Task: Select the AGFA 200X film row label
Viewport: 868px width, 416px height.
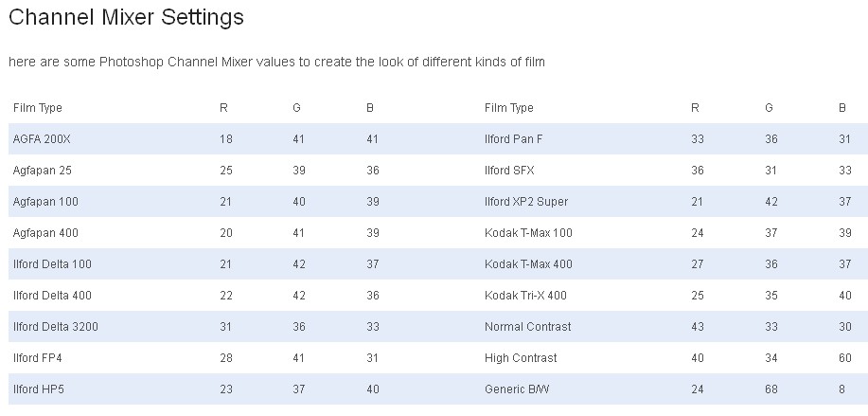Action: 42,139
